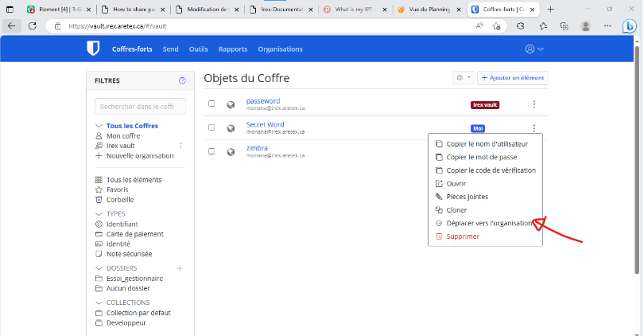Viewport: 644px width, 336px height.
Task: Click the globe icon of Secret Word
Action: [x=231, y=128]
